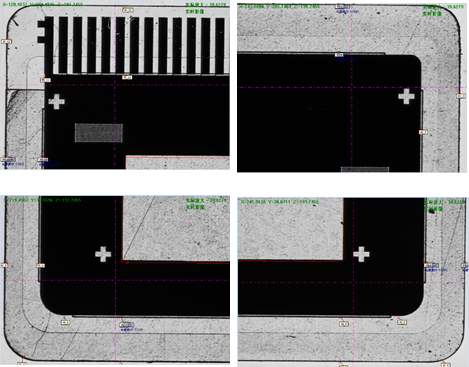The image size is (469, 367).
Task: Click the magenta crosshair center in the comb view
Action: 115,85
